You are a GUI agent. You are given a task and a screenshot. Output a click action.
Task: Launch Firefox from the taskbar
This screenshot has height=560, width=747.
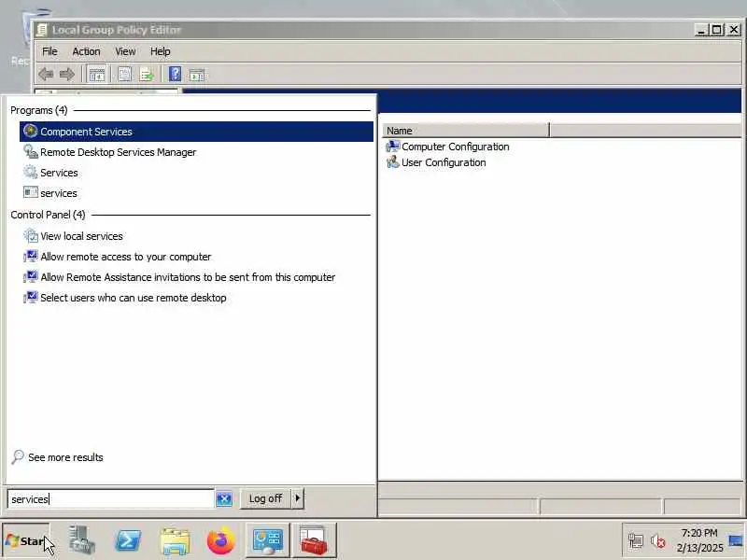tap(221, 541)
